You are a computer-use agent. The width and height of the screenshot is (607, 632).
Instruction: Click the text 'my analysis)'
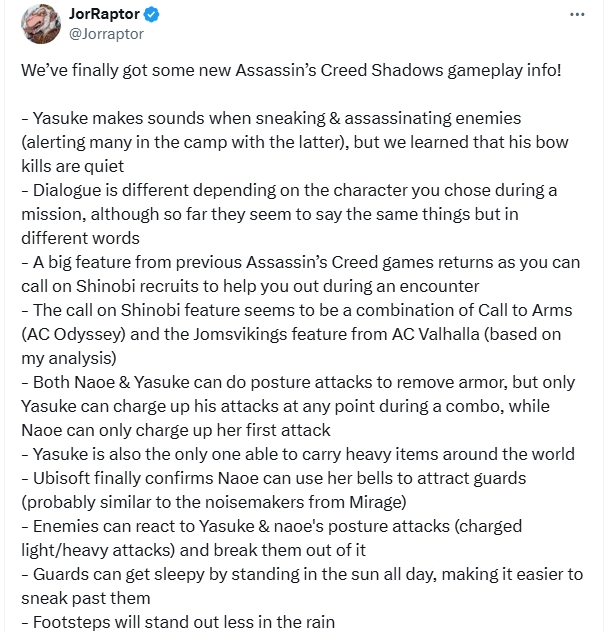pyautogui.click(x=69, y=358)
